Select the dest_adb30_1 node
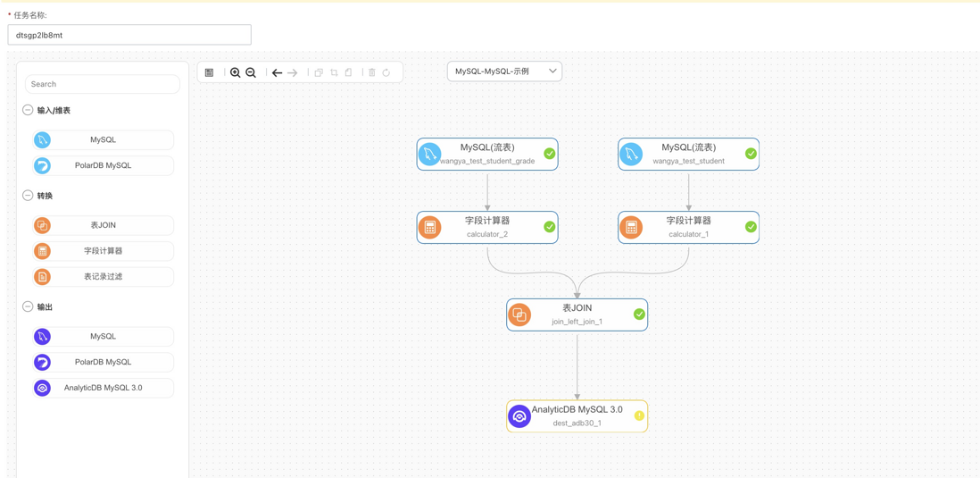980x478 pixels. 577,416
